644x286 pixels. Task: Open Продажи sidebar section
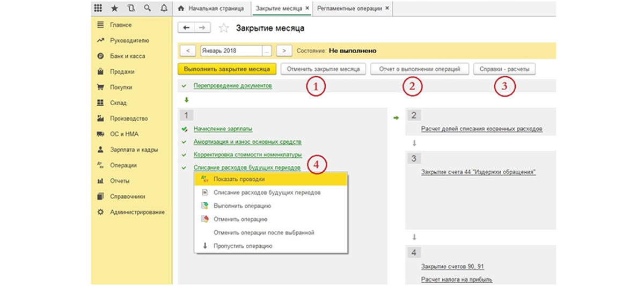(x=122, y=72)
